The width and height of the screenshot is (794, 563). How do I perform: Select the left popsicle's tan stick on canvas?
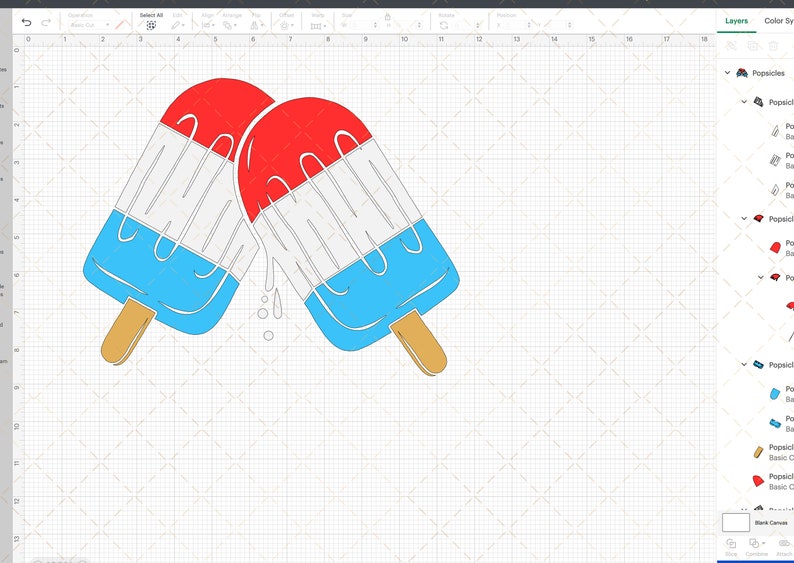(x=127, y=332)
